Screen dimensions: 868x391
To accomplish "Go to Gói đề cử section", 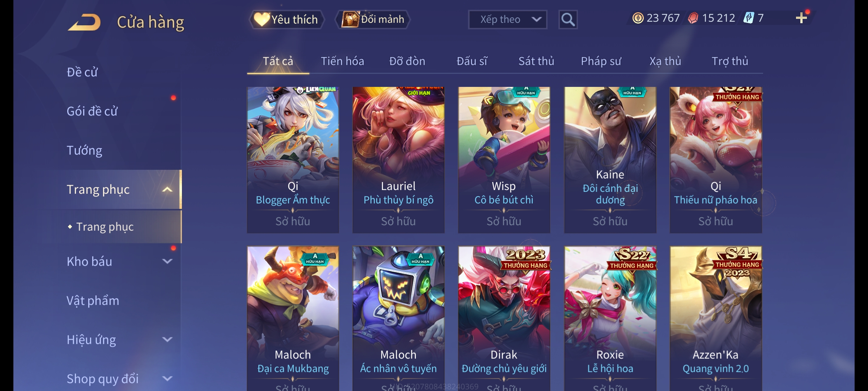I will pos(92,111).
